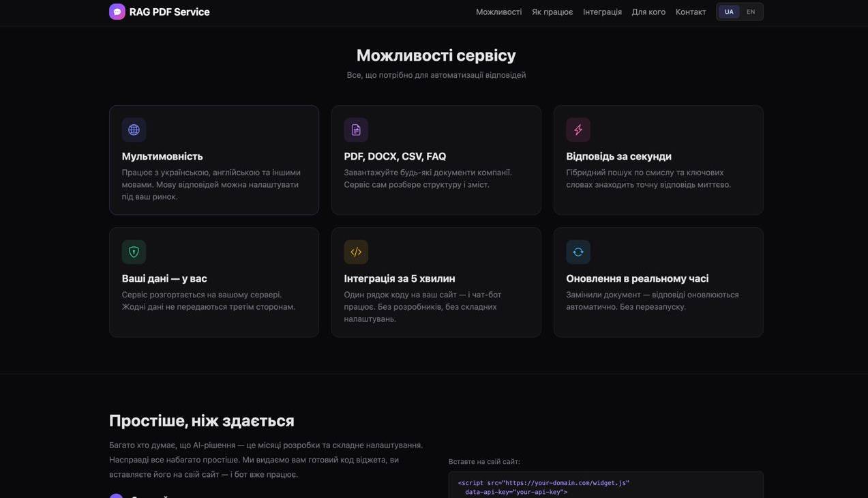Click the document icon above PDF, DOCX, CSV, FAQ

coord(356,129)
